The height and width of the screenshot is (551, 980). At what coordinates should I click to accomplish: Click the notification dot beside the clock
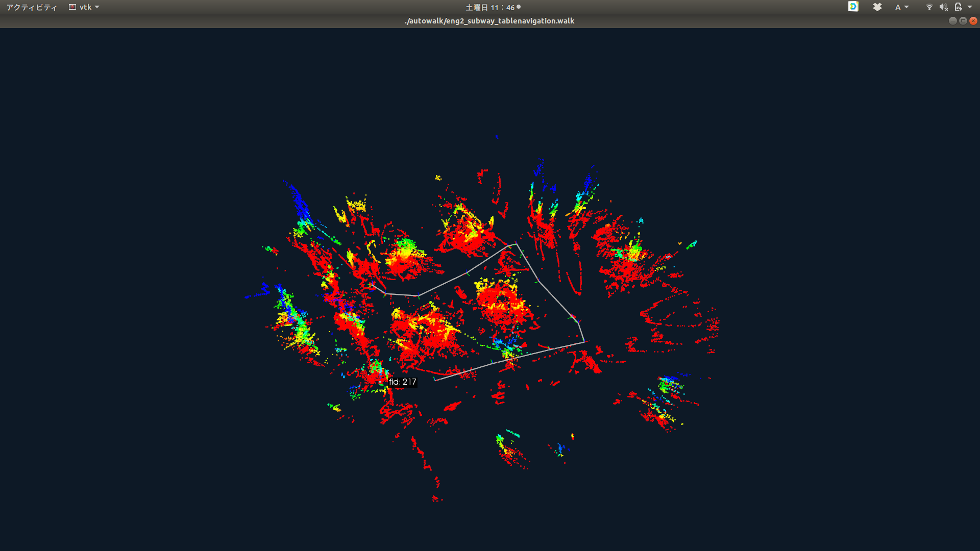pyautogui.click(x=519, y=7)
